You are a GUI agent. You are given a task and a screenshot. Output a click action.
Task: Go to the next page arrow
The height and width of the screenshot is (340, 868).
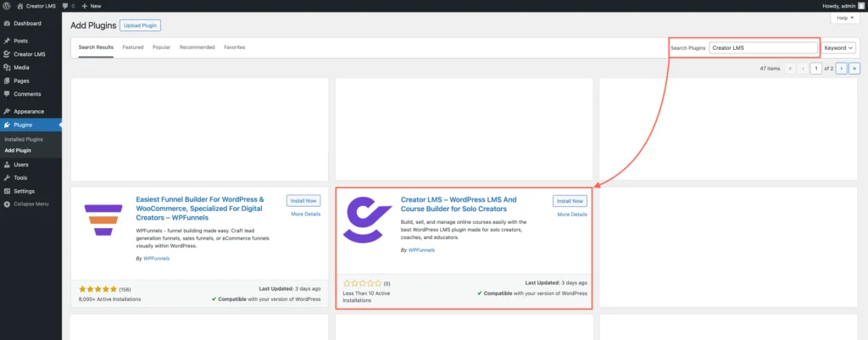pyautogui.click(x=842, y=69)
